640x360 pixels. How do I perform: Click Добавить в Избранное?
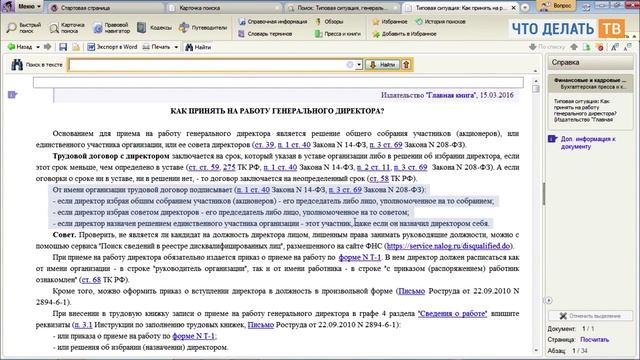(x=404, y=34)
